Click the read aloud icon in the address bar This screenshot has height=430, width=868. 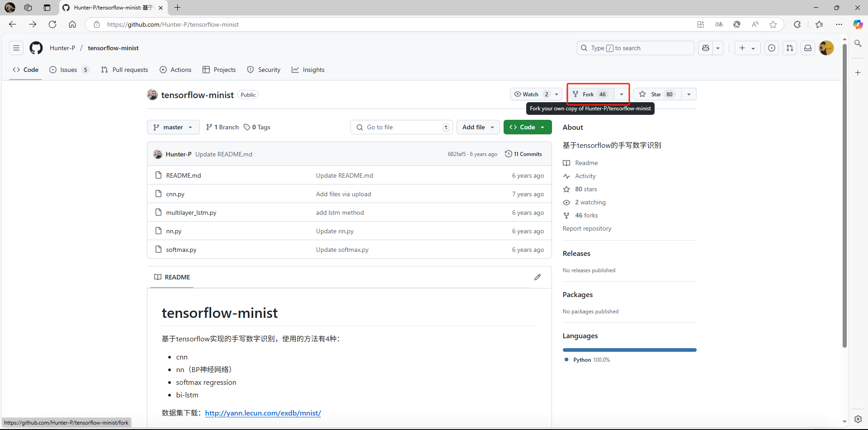(755, 24)
